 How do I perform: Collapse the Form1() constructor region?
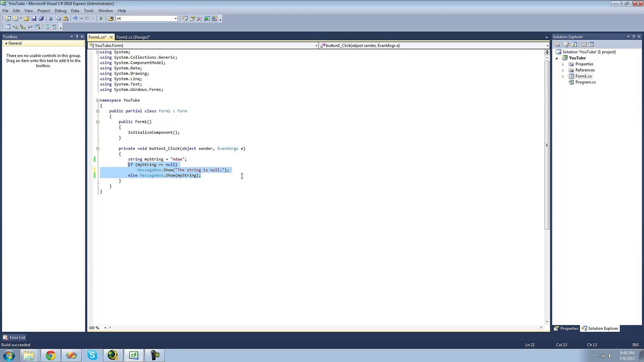click(x=98, y=122)
